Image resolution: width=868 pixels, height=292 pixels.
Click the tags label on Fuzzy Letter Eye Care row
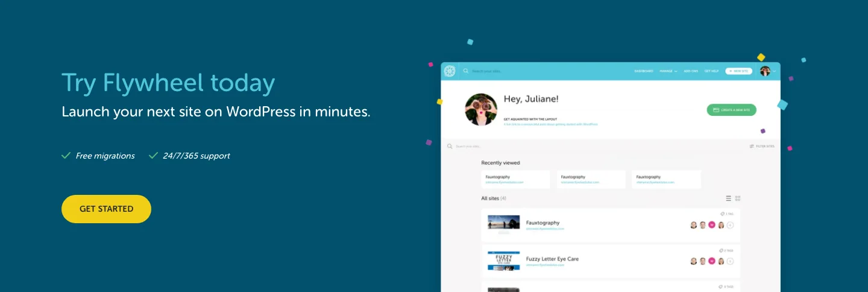728,250
